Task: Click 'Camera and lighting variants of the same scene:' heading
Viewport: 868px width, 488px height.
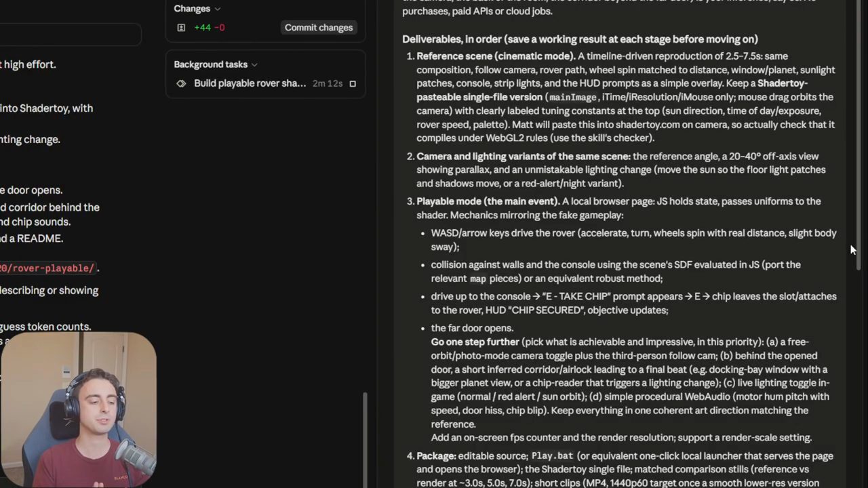Action: coord(524,157)
